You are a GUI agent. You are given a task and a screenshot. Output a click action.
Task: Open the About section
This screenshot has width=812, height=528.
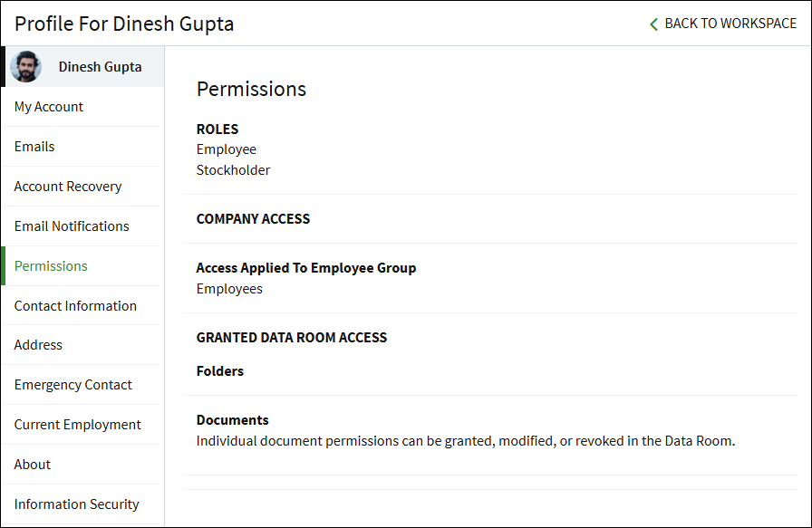pyautogui.click(x=33, y=465)
